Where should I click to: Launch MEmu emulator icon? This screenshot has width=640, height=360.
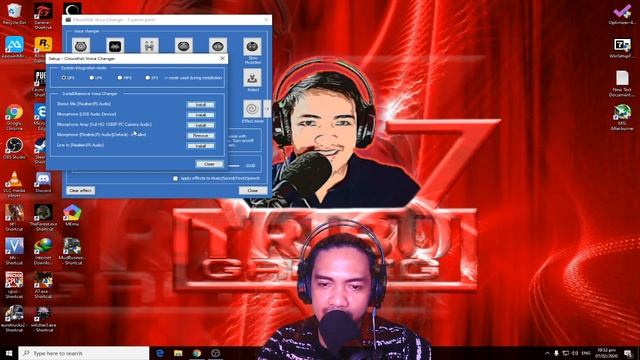72,216
